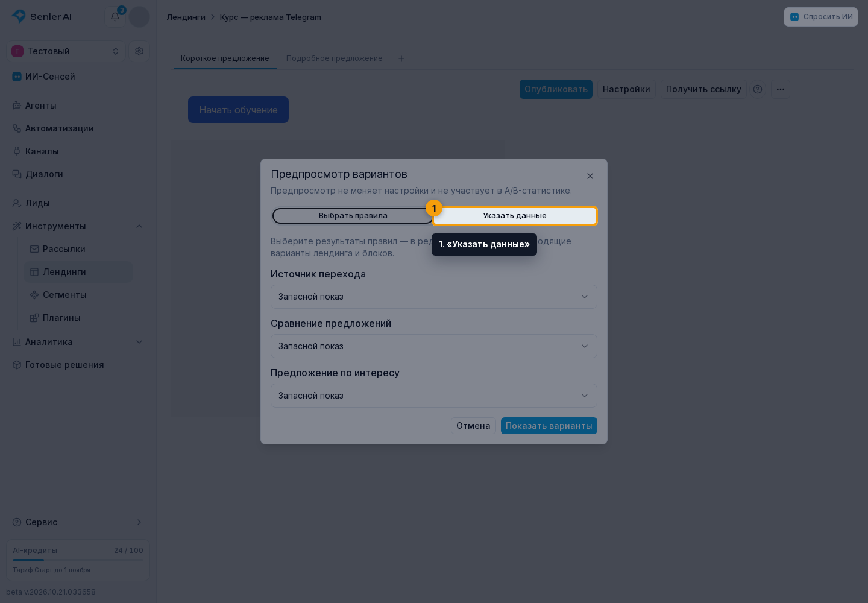The width and height of the screenshot is (868, 603).
Task: Expand the Аналитика section
Action: [78, 342]
